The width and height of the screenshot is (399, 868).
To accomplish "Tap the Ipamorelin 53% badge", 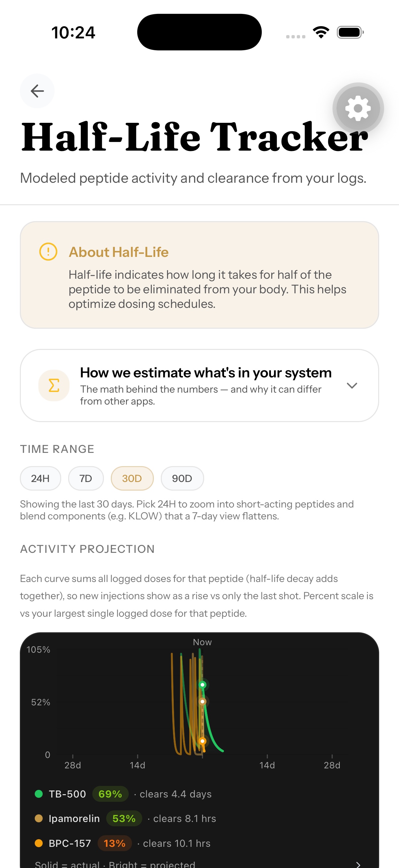I will coord(124,818).
